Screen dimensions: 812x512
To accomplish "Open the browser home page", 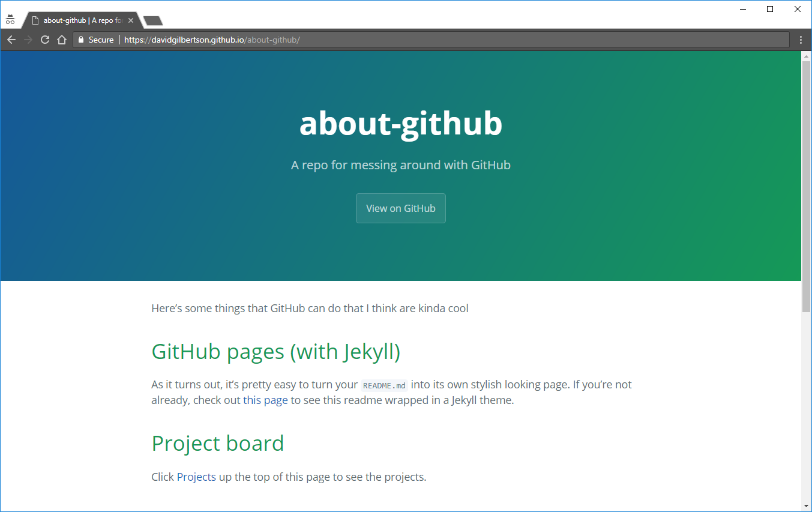I will 62,40.
